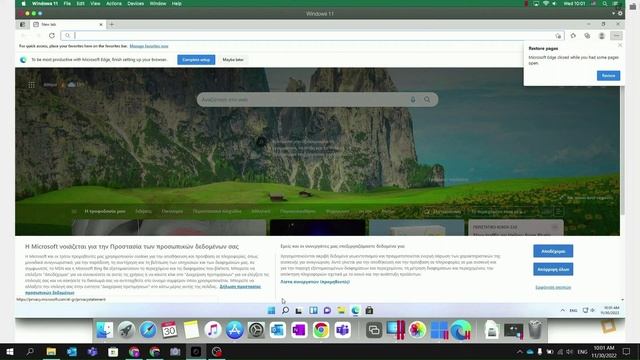Screen dimensions: 640x360
Task: Open Outlook from the Mac Dock
Action: 278,330
